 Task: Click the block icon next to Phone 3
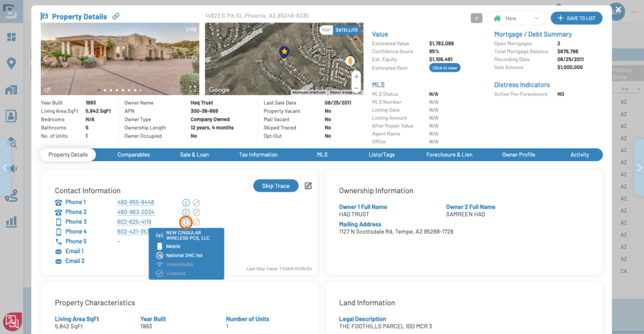pyautogui.click(x=196, y=222)
